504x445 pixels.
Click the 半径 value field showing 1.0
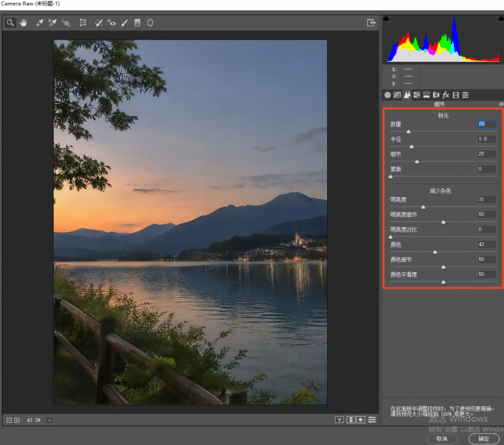(x=487, y=139)
